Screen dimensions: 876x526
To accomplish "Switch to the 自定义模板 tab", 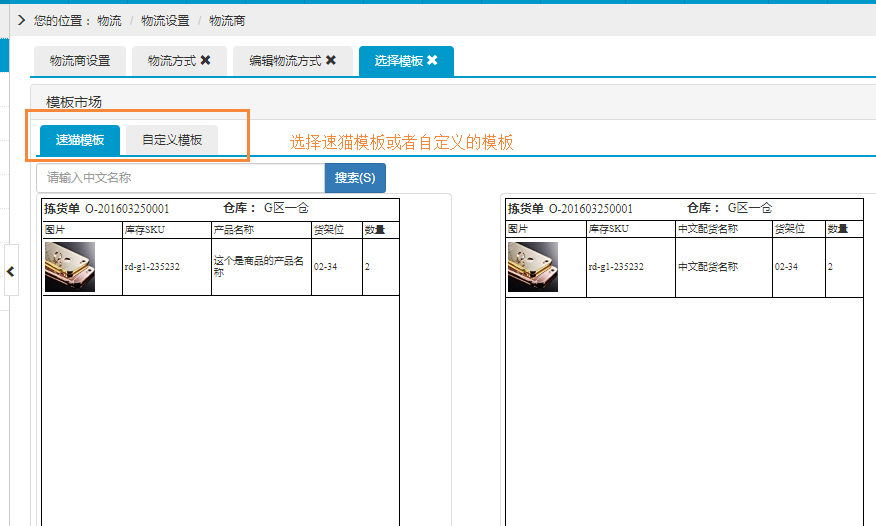I will 172,140.
